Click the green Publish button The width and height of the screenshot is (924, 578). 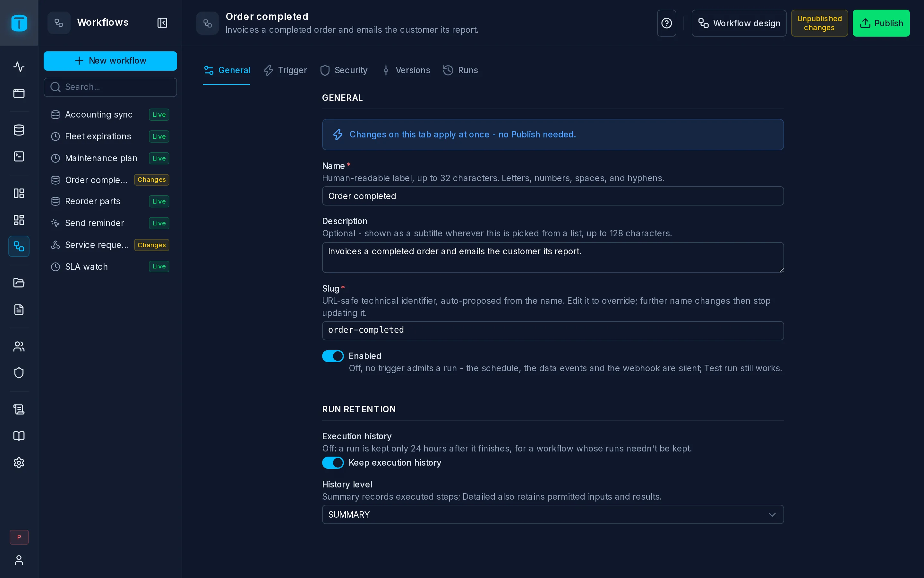pyautogui.click(x=881, y=23)
